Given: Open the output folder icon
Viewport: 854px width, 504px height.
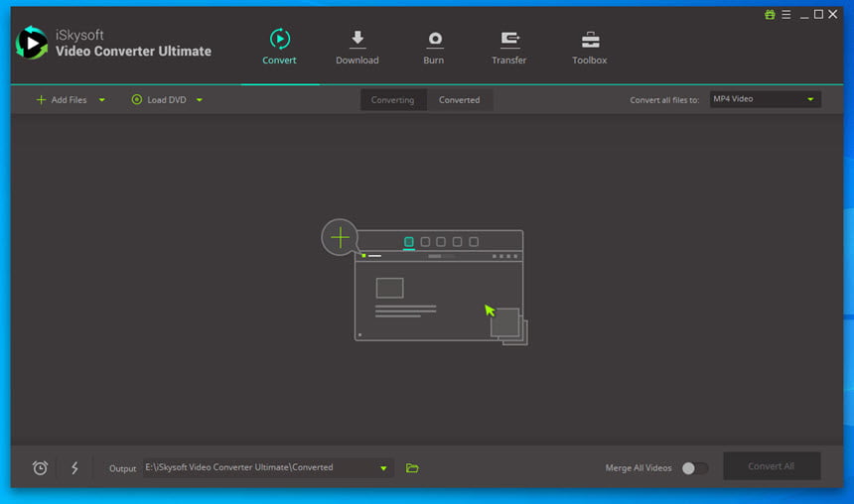Looking at the screenshot, I should point(412,468).
